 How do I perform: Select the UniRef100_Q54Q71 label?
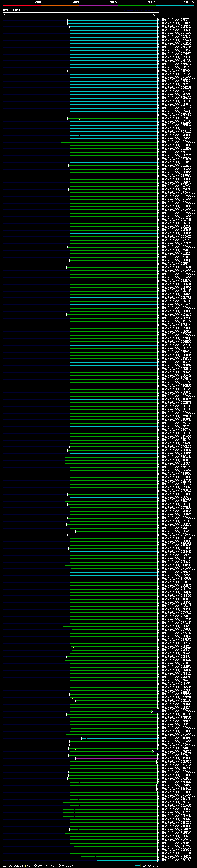pos(176,748)
